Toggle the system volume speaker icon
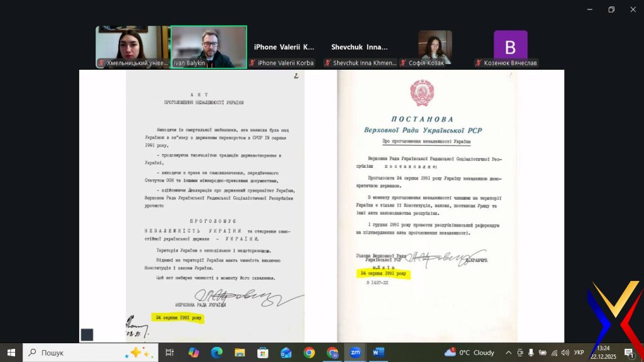This screenshot has height=362, width=644. click(565, 353)
